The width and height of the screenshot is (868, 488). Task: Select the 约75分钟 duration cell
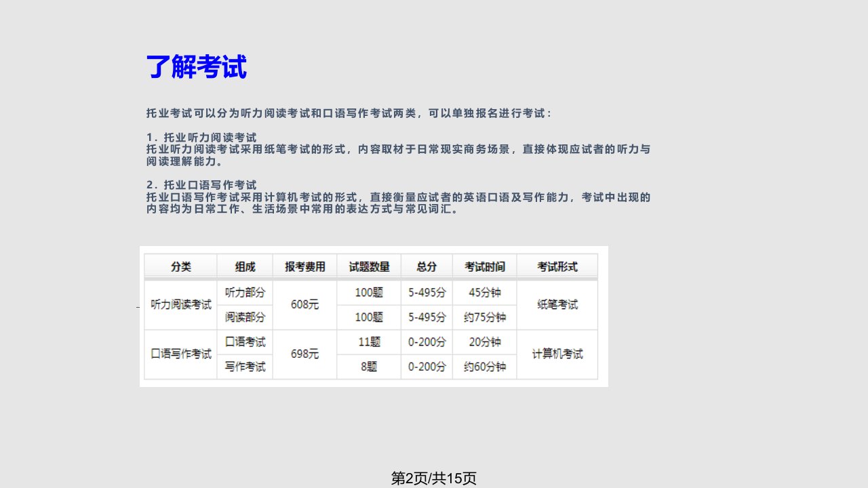[x=484, y=317]
